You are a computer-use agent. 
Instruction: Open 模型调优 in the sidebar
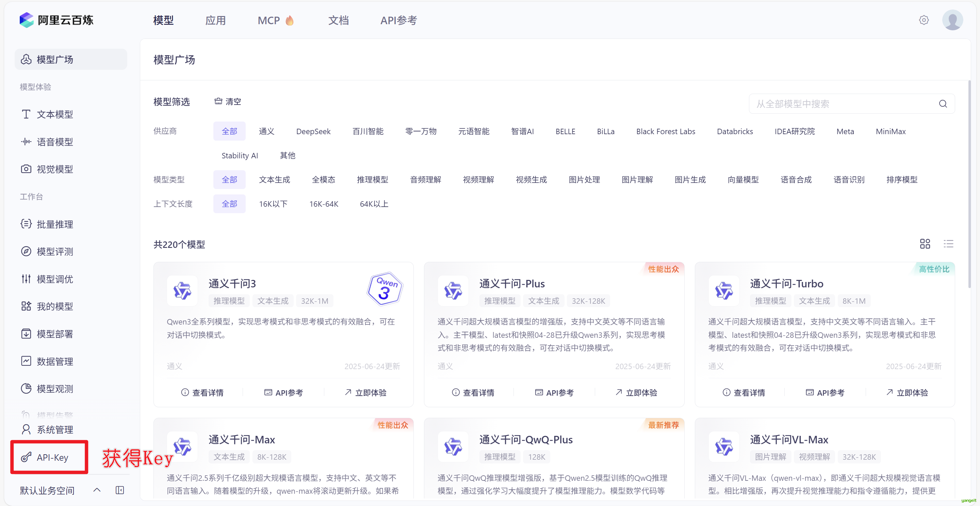[71, 279]
